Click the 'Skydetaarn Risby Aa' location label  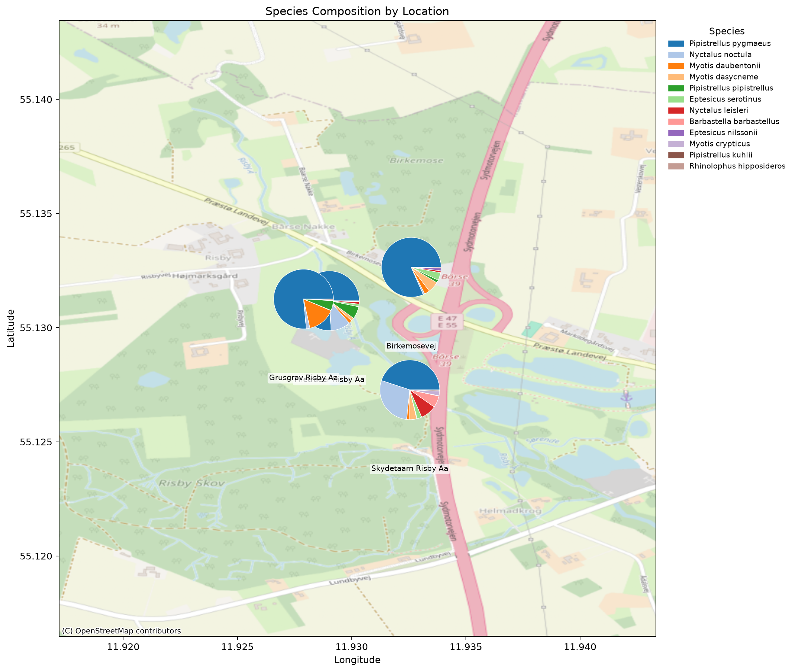point(410,469)
